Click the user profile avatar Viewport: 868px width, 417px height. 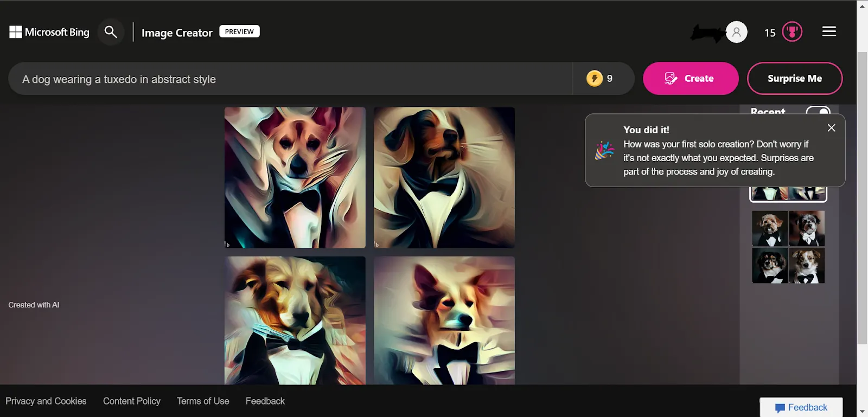pyautogui.click(x=736, y=33)
